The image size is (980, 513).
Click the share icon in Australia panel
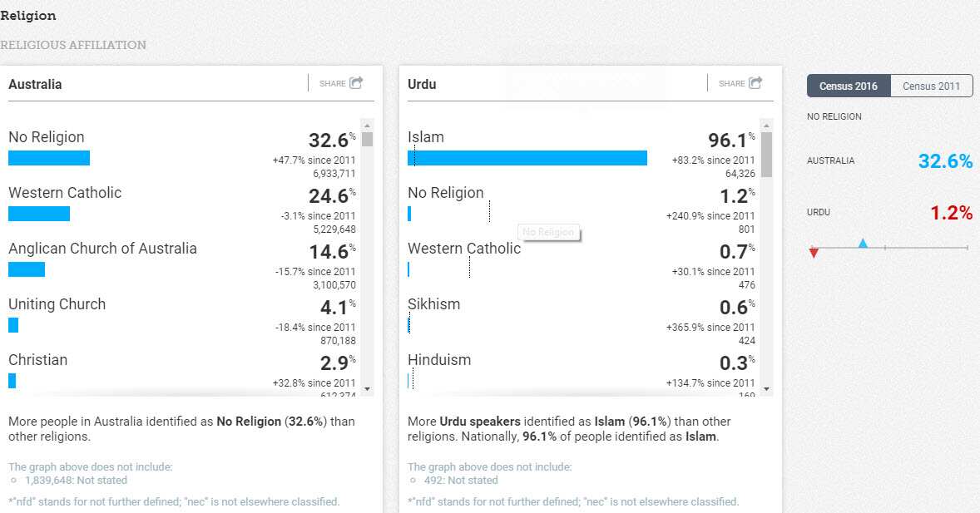pos(356,83)
